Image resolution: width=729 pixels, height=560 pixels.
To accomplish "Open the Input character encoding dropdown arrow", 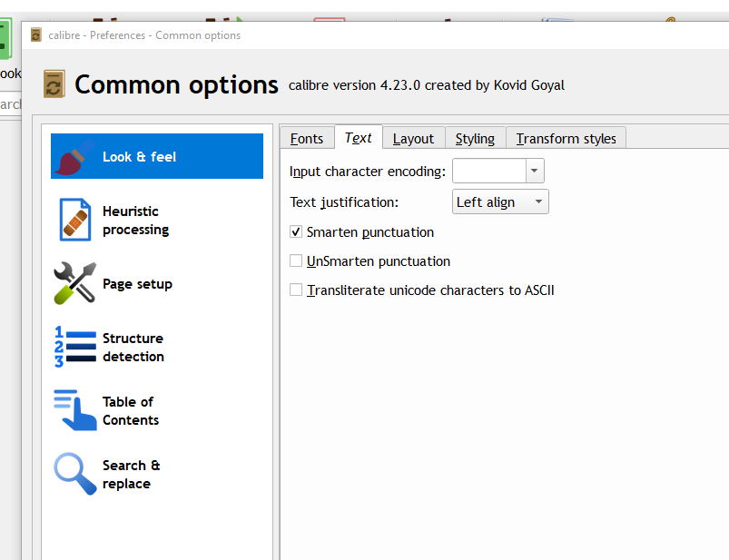I will coord(535,171).
